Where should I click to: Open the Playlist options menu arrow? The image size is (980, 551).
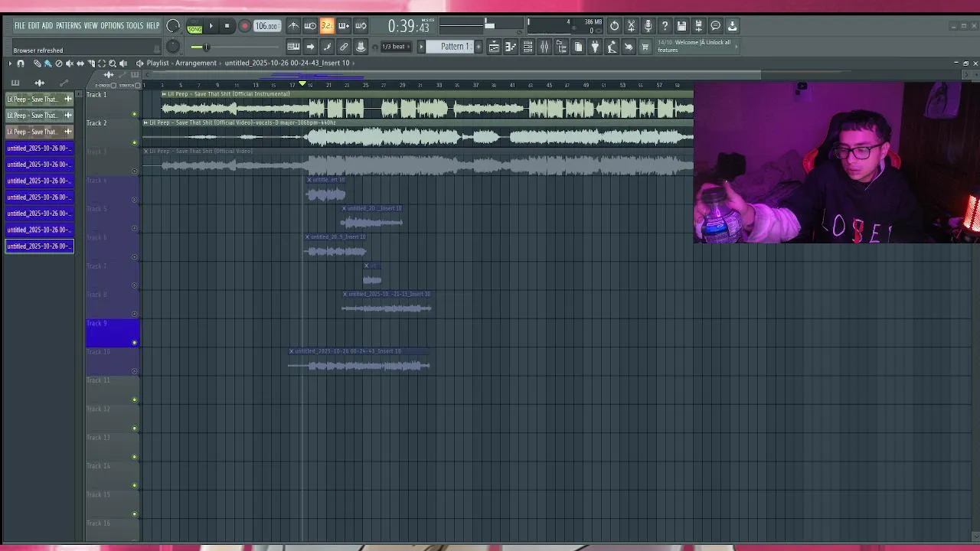coord(10,64)
